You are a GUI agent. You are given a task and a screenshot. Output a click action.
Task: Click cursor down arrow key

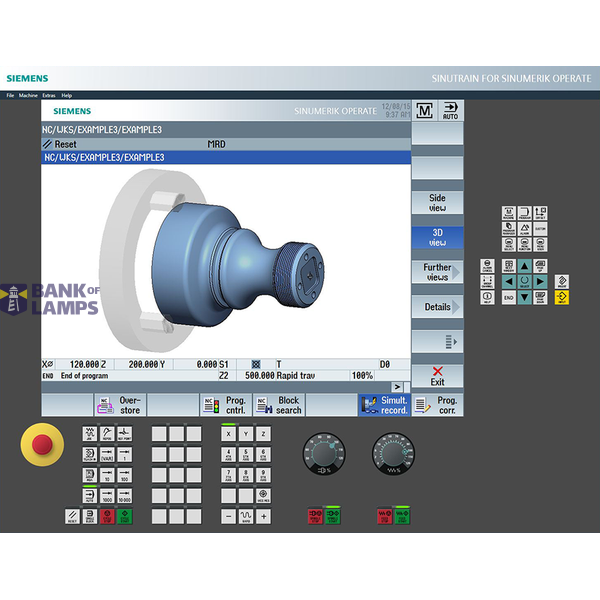(x=524, y=297)
